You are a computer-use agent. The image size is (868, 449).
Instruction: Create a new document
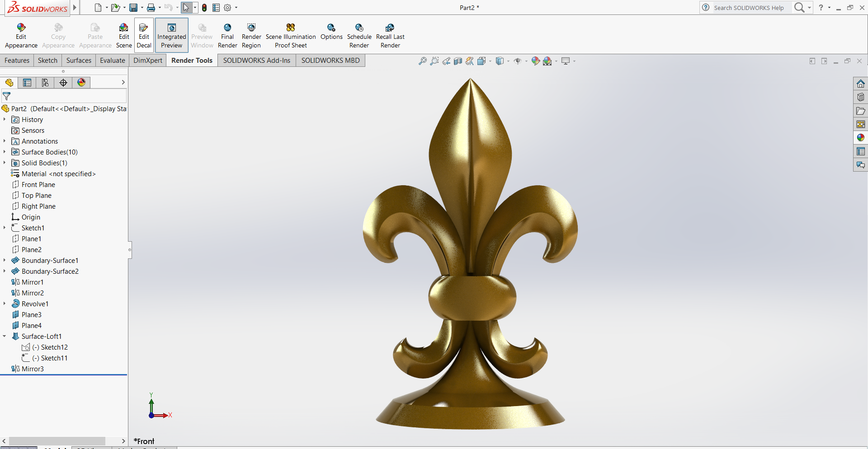click(98, 8)
